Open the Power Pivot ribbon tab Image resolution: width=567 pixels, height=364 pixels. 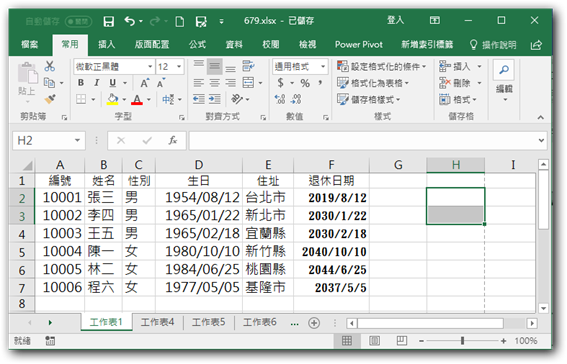(x=358, y=44)
